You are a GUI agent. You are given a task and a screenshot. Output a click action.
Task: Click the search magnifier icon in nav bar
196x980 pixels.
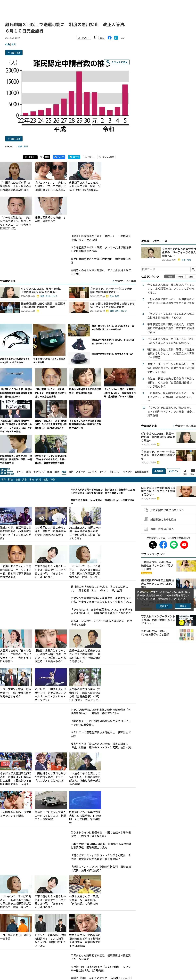[x=185, y=471]
